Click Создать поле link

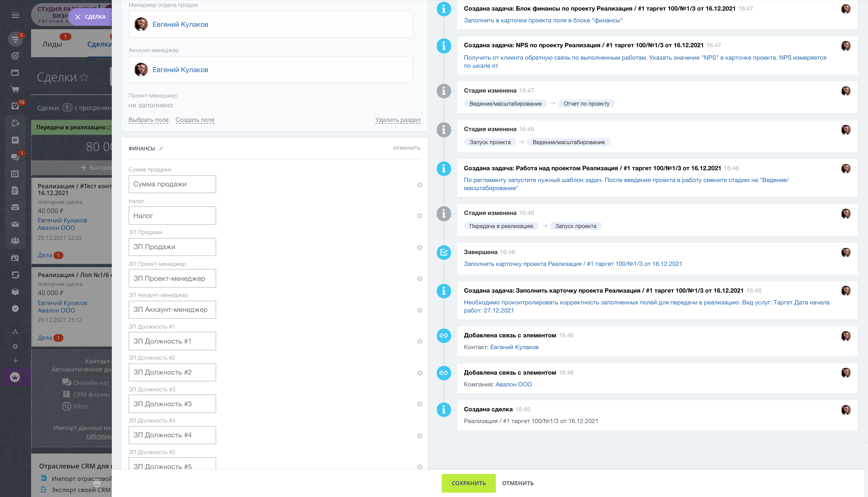[x=195, y=120]
